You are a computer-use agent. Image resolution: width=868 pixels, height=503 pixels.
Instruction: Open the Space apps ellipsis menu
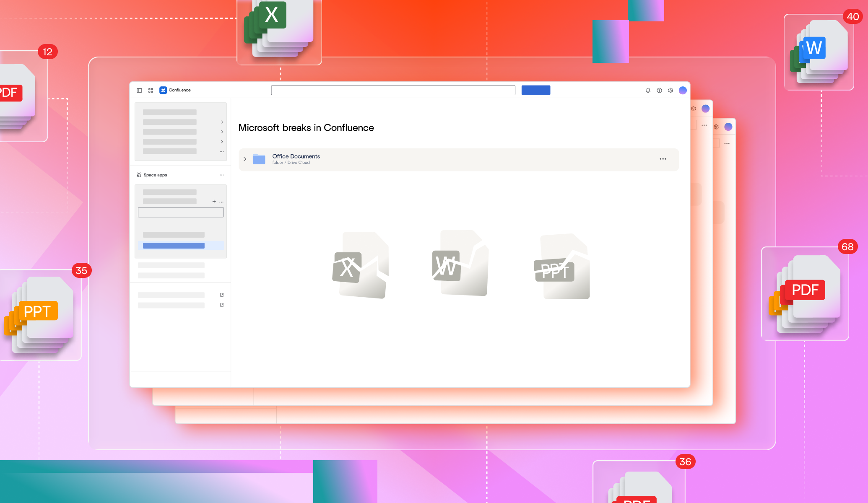(222, 175)
